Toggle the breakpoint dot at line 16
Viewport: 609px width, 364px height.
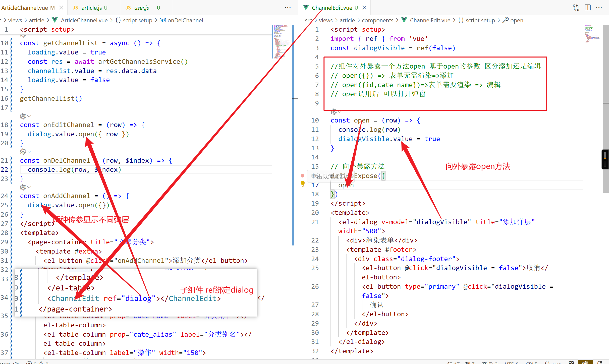point(303,176)
